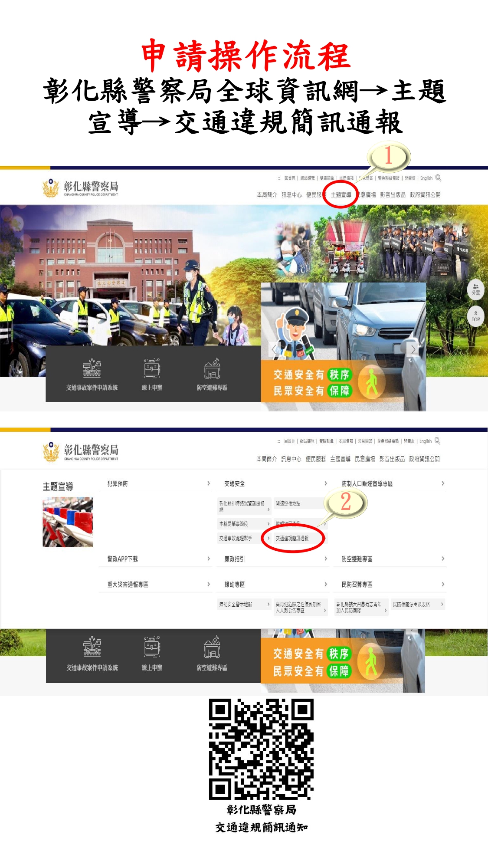Click 緊急聯絡電話 on the step 1 page
The image size is (488, 868).
coord(389,178)
